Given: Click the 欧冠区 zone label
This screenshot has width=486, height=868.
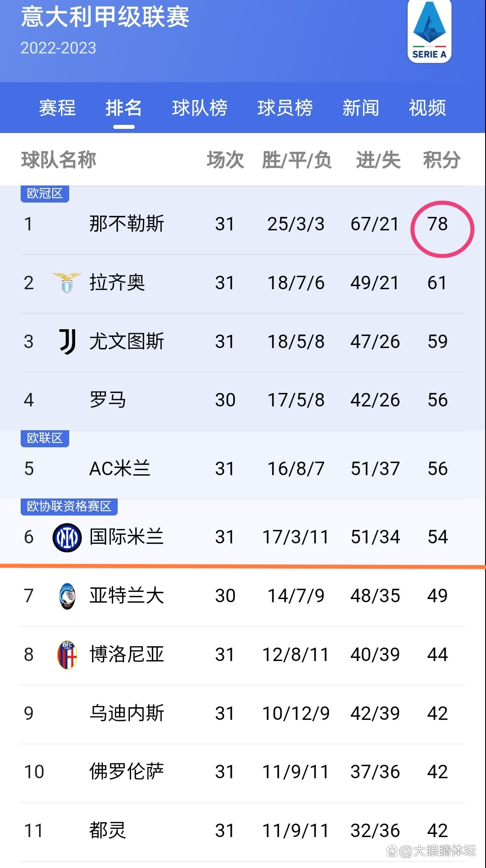Looking at the screenshot, I should point(44,194).
